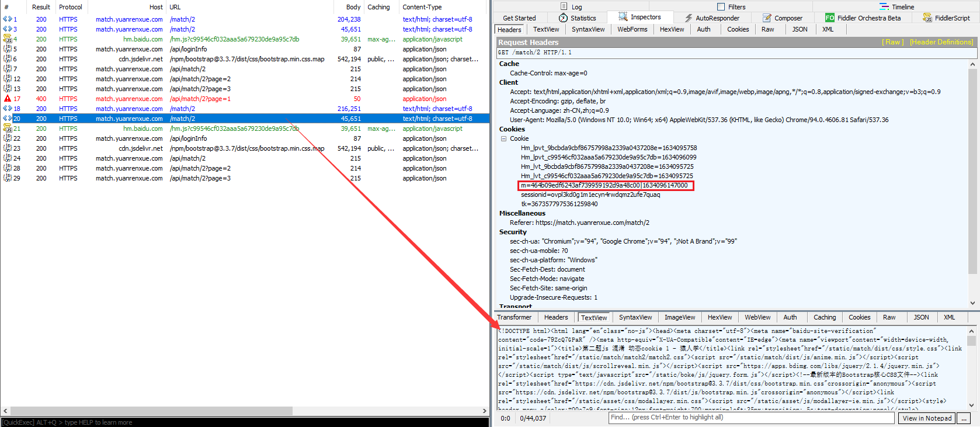This screenshot has height=427, width=980.
Task: Click the FiddlerScript scroll icon
Action: [x=927, y=18]
